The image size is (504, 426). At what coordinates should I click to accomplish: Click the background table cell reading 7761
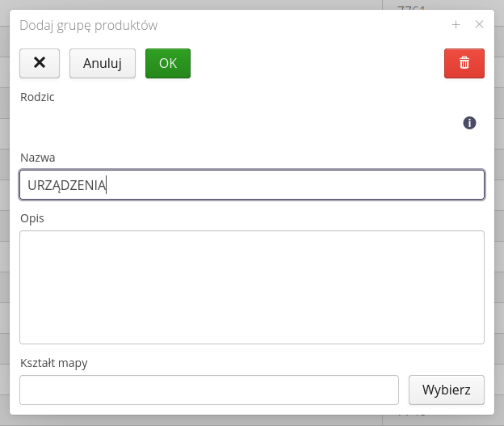click(412, 7)
